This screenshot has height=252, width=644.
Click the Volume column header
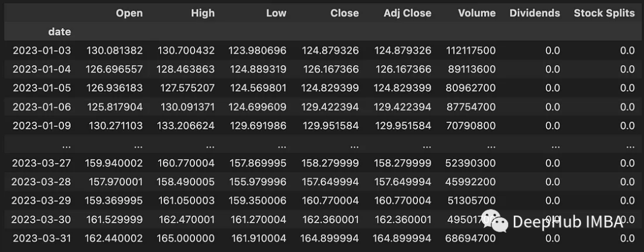pos(477,13)
